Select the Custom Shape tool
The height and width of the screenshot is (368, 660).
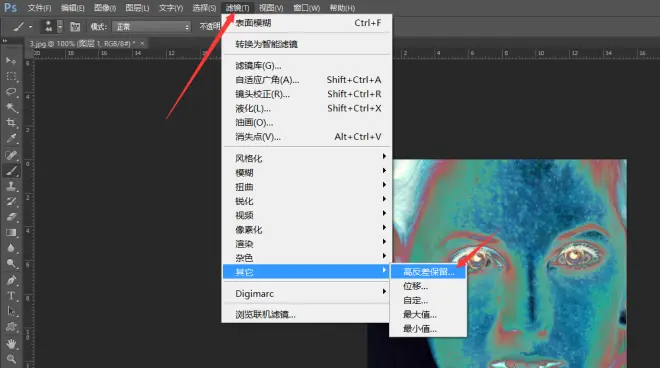click(x=11, y=327)
